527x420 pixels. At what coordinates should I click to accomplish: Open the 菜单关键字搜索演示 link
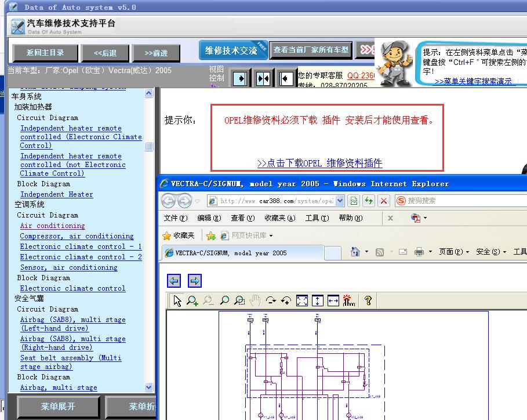pyautogui.click(x=473, y=81)
